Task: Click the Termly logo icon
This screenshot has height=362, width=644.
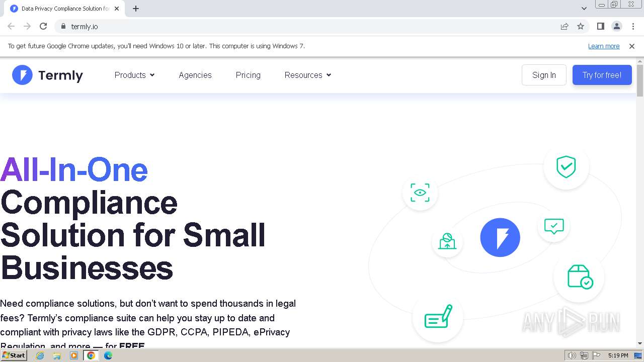Action: [22, 75]
